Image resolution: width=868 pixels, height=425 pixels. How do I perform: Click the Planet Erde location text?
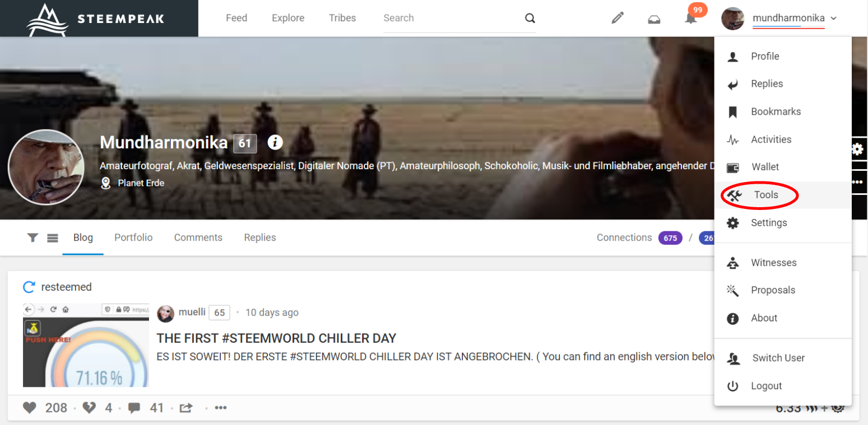pyautogui.click(x=141, y=183)
